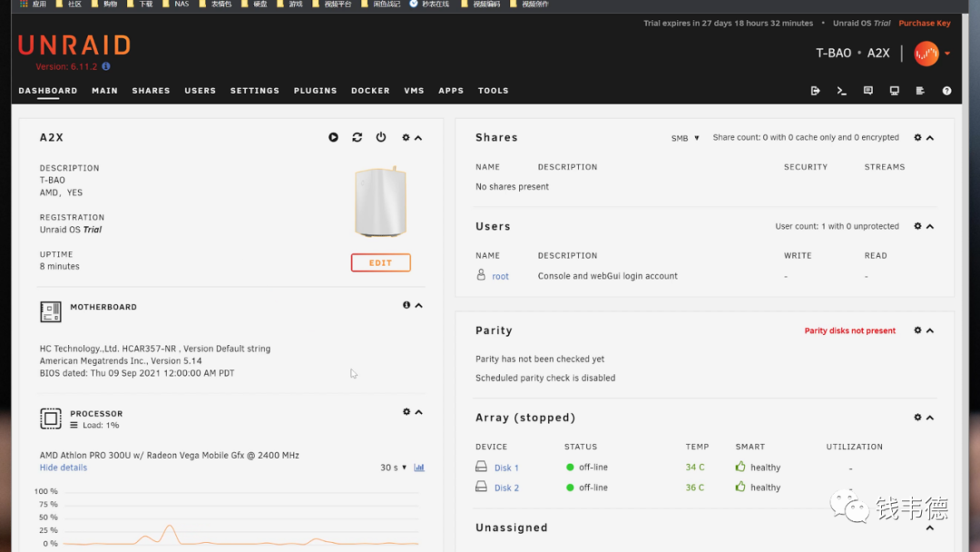Open the USERS tab
Screen dimensions: 980x552
pos(200,91)
